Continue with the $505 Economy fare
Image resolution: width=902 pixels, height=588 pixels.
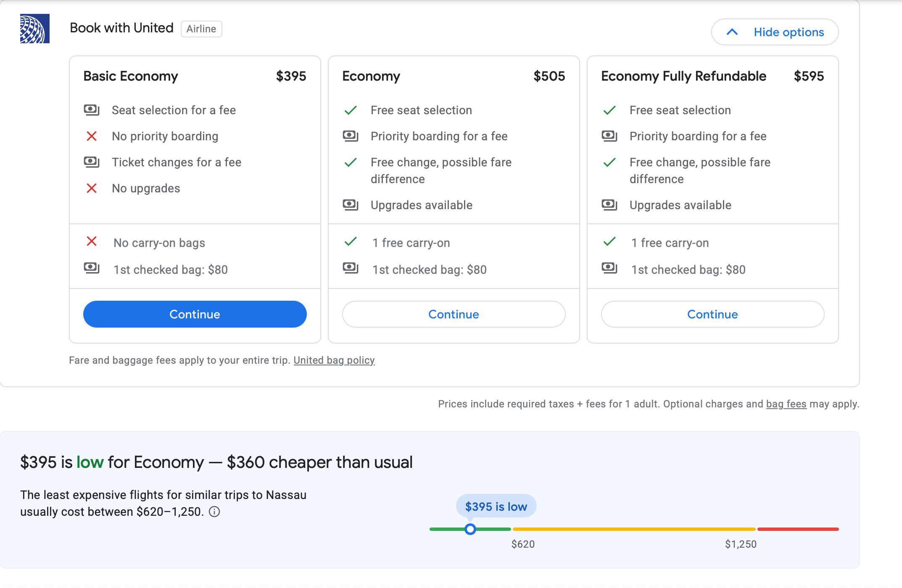(454, 314)
